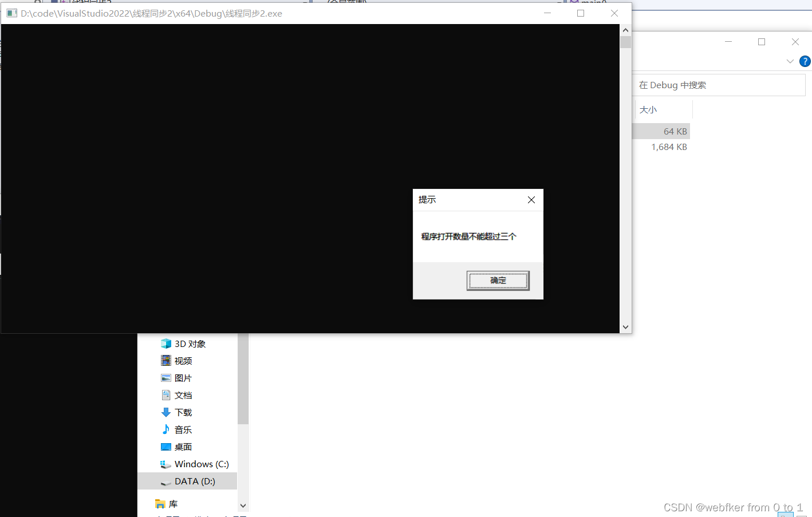Click the 在 Debug 中搜索 search box
This screenshot has height=517, width=812.
pyautogui.click(x=719, y=85)
